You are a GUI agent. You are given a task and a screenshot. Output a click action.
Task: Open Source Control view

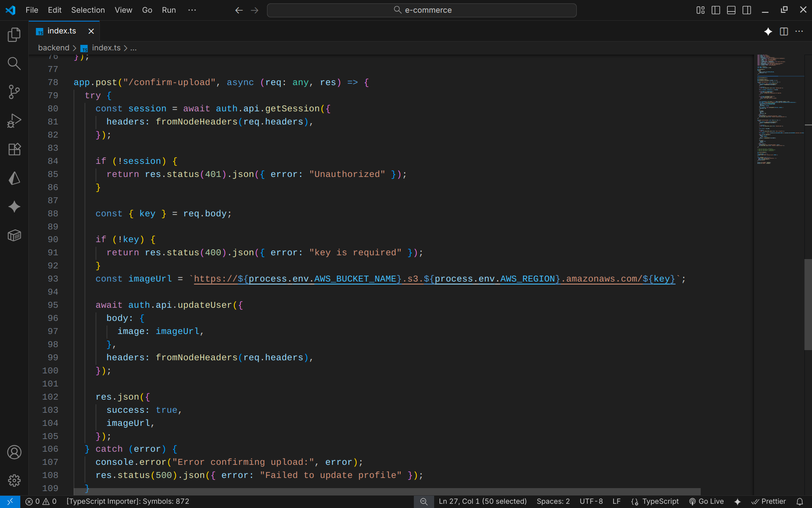(14, 92)
